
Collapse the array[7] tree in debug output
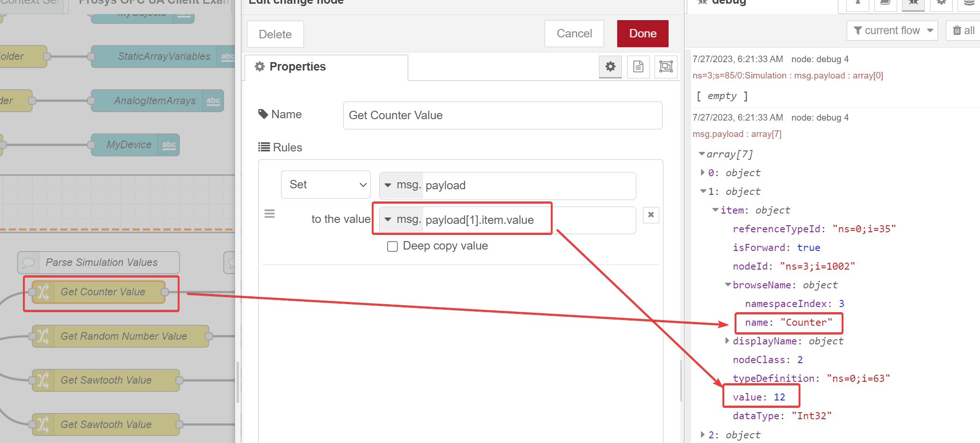[702, 154]
